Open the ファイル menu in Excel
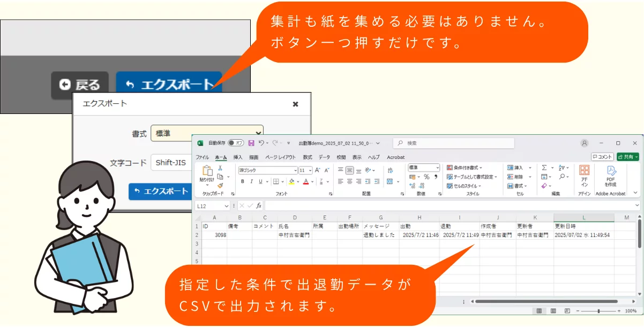Viewport: 644px width, 328px height. [x=203, y=157]
